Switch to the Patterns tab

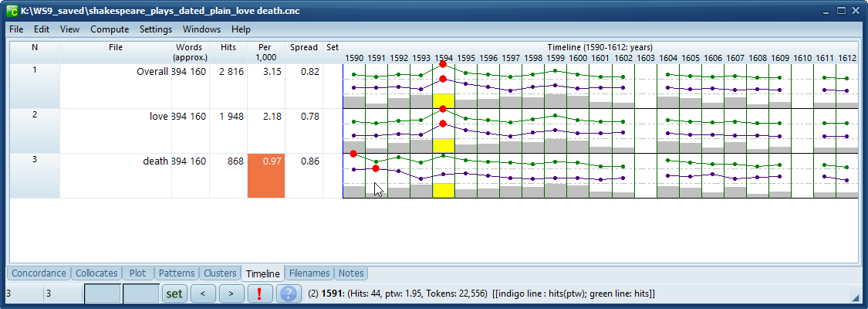point(177,273)
